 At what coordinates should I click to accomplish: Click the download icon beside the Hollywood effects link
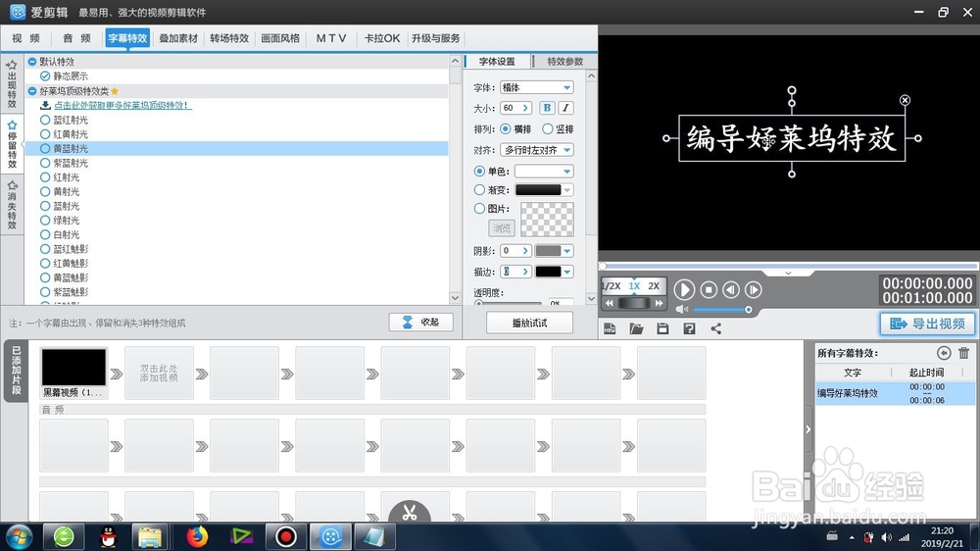click(45, 105)
